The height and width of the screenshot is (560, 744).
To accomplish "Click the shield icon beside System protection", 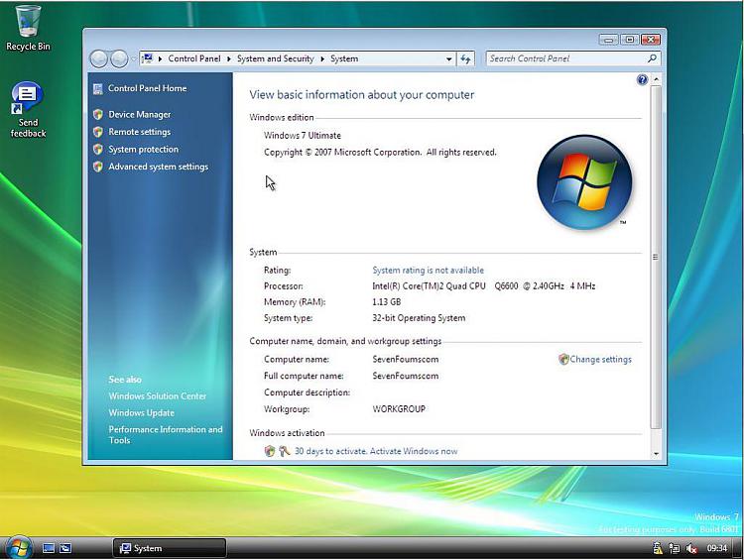I will click(x=98, y=150).
